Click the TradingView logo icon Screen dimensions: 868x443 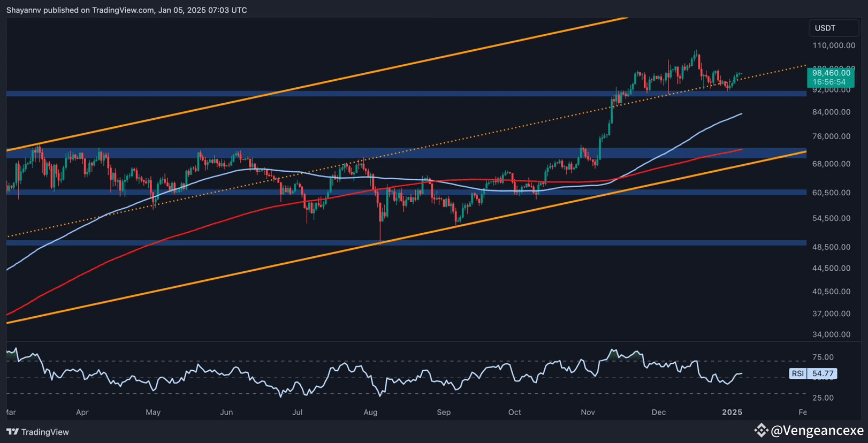tap(12, 432)
